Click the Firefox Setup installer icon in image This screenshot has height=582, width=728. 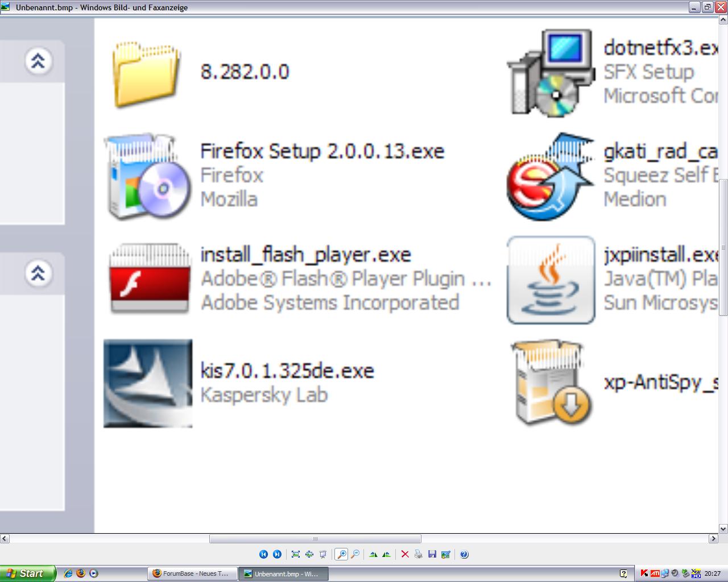[148, 177]
